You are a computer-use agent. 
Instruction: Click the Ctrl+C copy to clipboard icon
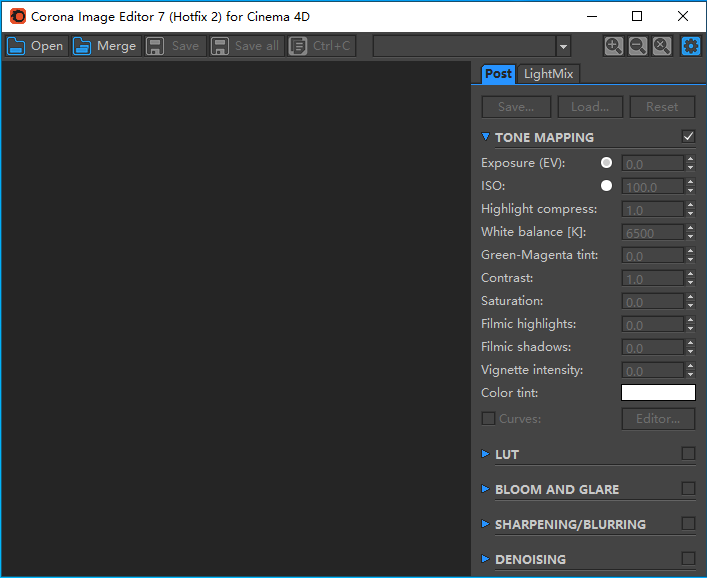[x=298, y=46]
